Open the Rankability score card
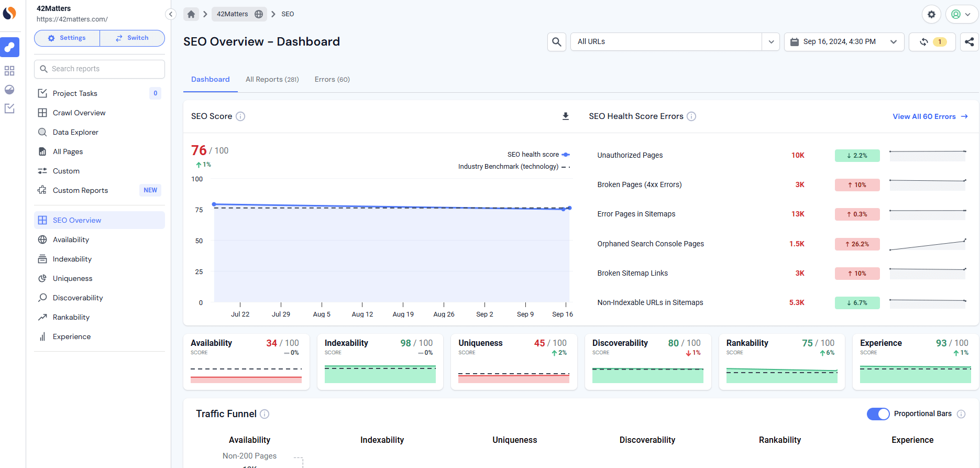980x468 pixels. click(782, 362)
